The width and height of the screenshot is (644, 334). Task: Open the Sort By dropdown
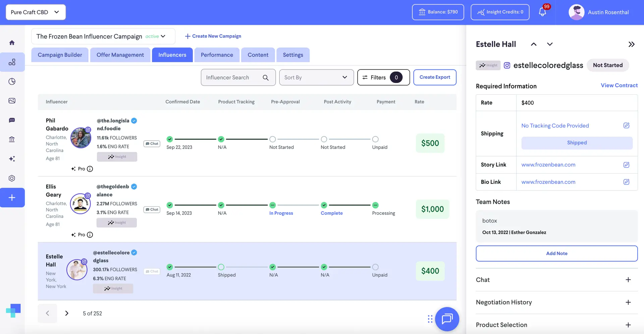pyautogui.click(x=316, y=78)
